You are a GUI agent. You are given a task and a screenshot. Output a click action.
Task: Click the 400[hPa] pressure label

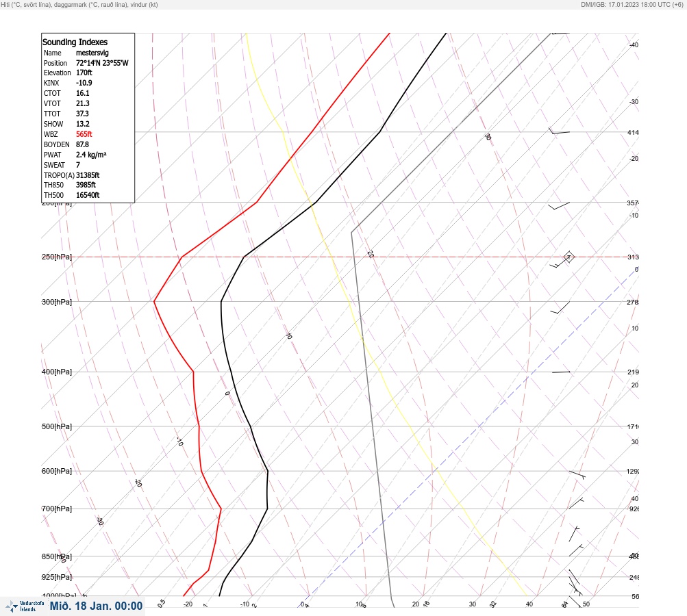[57, 372]
